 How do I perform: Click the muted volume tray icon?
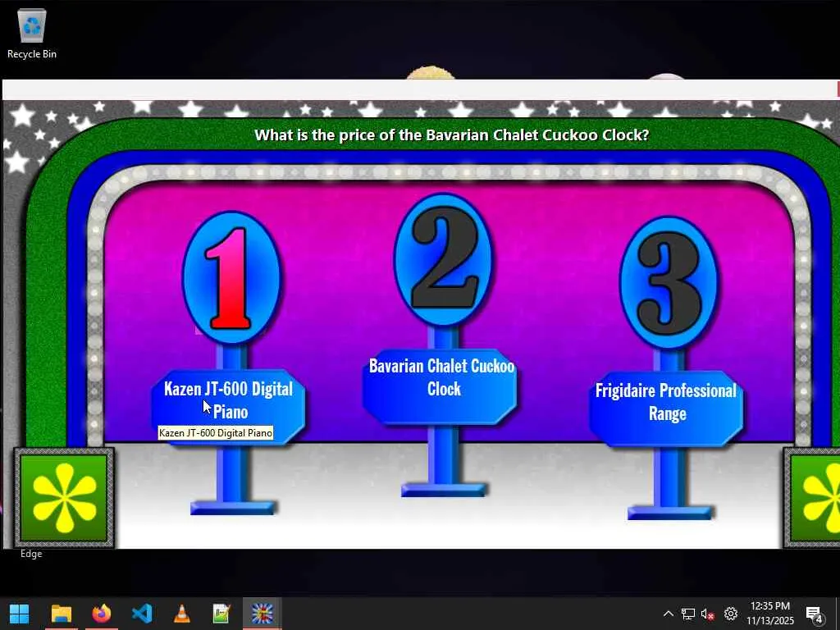pos(708,614)
